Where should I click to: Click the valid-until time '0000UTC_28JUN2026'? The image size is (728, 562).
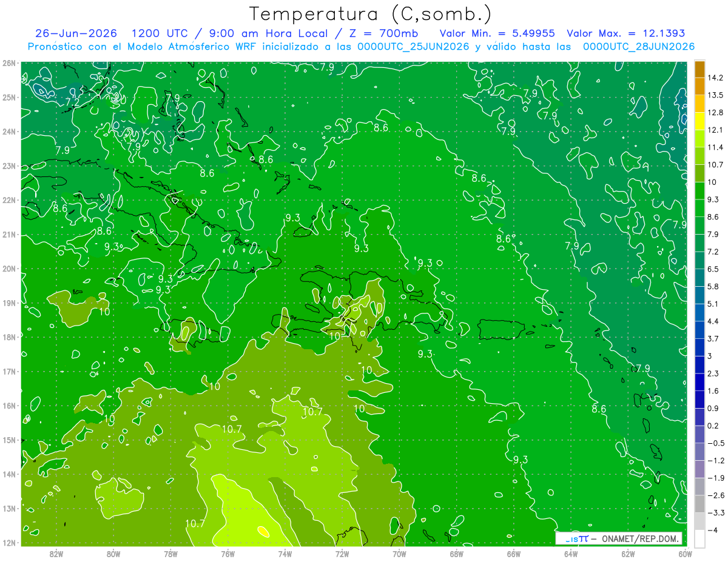[x=638, y=47]
